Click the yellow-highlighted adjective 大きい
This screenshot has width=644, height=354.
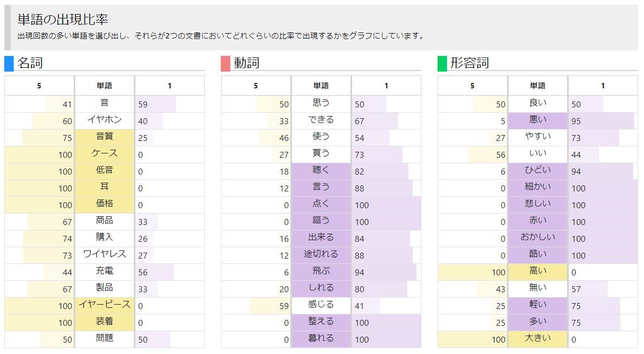(x=538, y=339)
